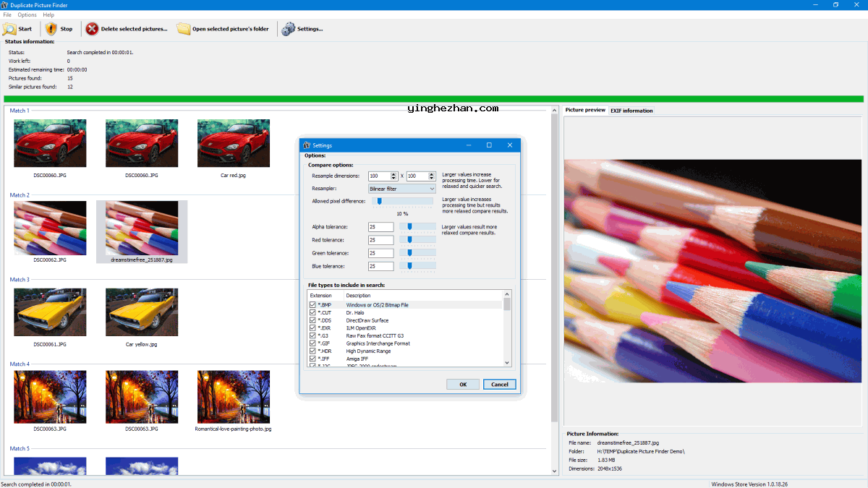
Task: Uncheck the *.DDS file type
Action: [x=312, y=320]
